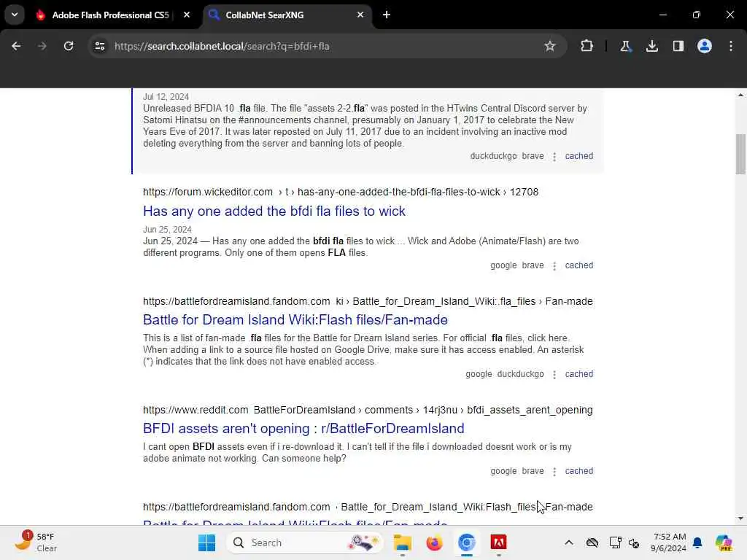
Task: Expand options dots for the first fandom wiki result
Action: [554, 375]
